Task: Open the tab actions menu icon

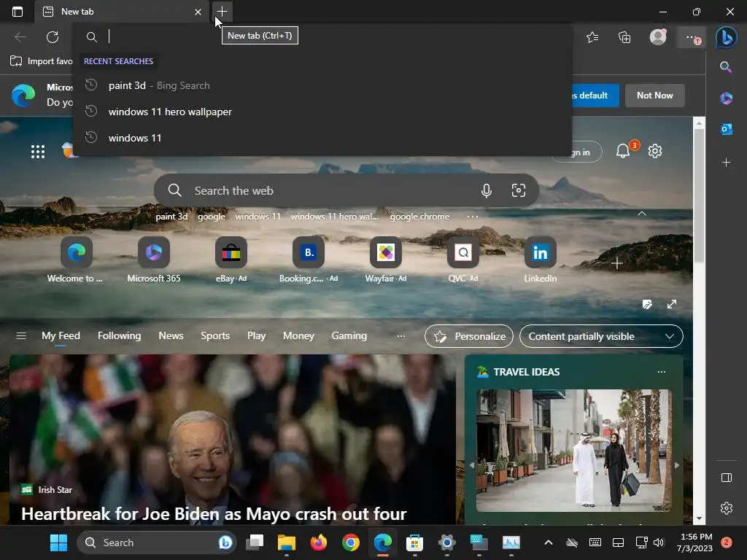Action: tap(18, 12)
